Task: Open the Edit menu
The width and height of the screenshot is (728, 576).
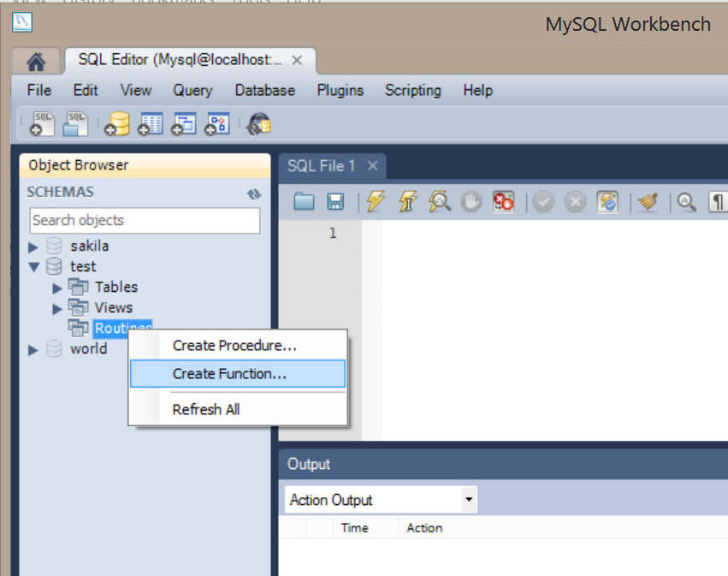Action: (x=86, y=90)
